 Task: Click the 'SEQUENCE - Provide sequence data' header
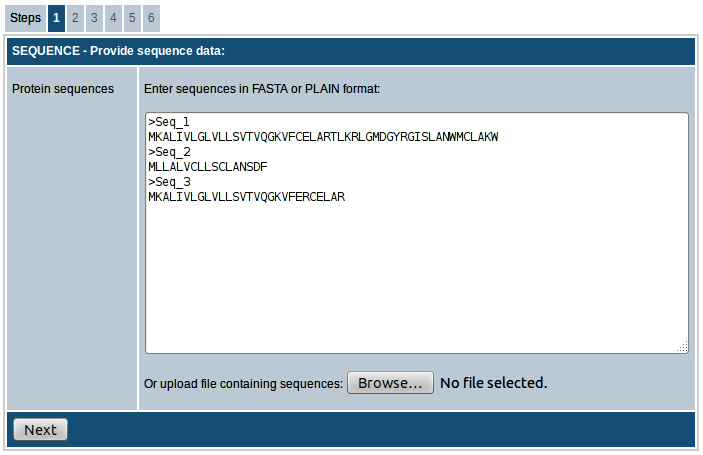[119, 51]
